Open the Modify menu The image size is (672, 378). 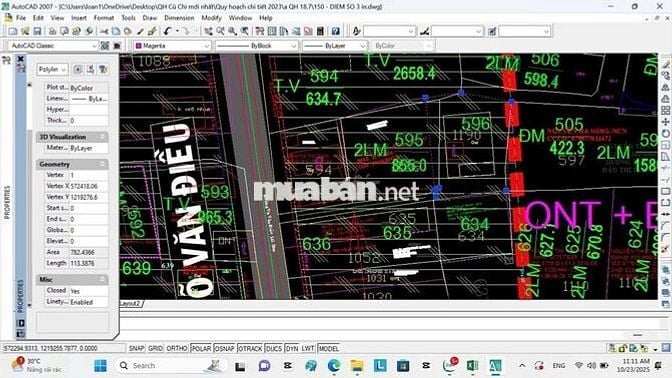[x=211, y=18]
